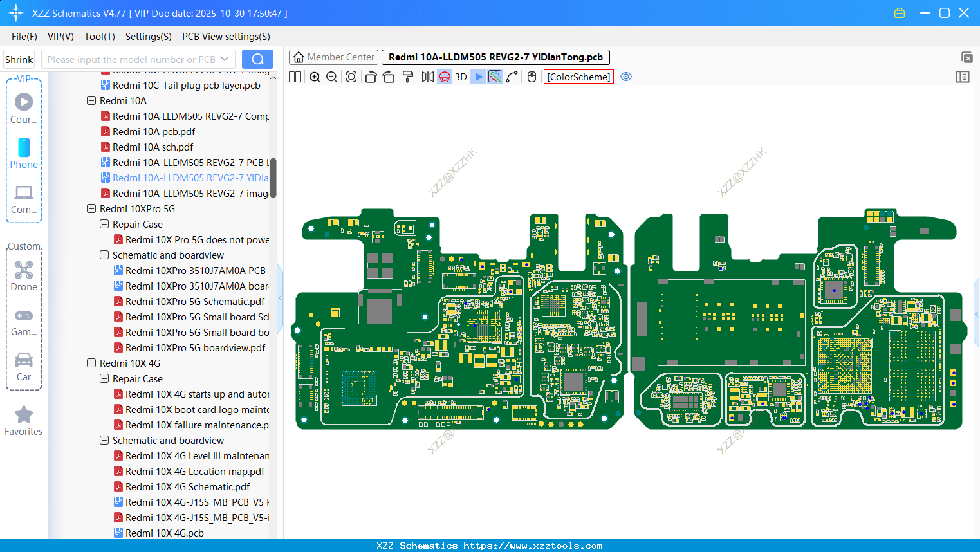Image resolution: width=980 pixels, height=552 pixels.
Task: Click the Shrink button
Action: pyautogui.click(x=18, y=59)
